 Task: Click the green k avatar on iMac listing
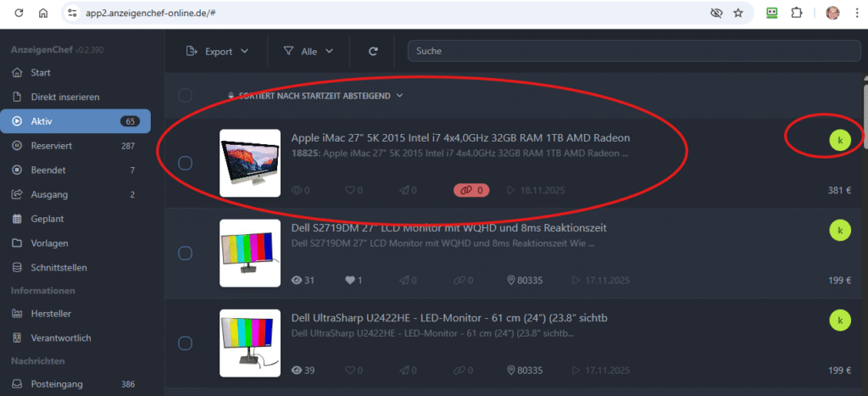(838, 140)
